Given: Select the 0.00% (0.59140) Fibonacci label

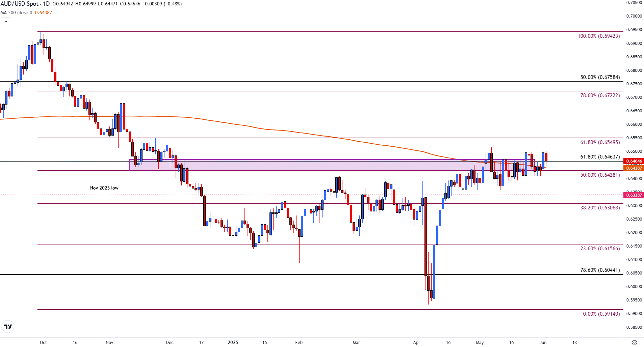Looking at the screenshot, I should click(601, 314).
